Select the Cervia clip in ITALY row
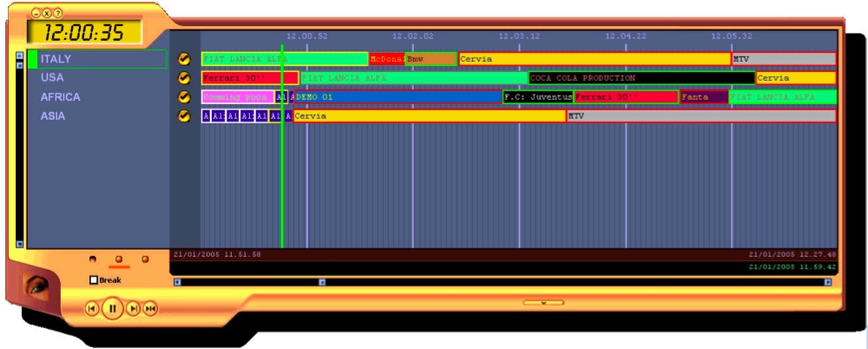 pyautogui.click(x=595, y=59)
